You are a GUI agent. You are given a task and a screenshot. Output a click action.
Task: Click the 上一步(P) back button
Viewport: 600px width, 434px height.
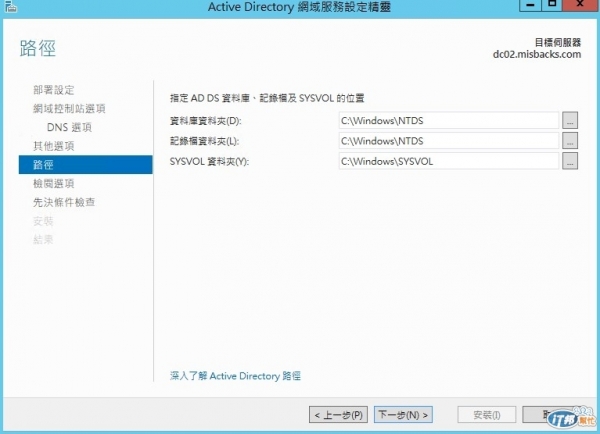338,415
